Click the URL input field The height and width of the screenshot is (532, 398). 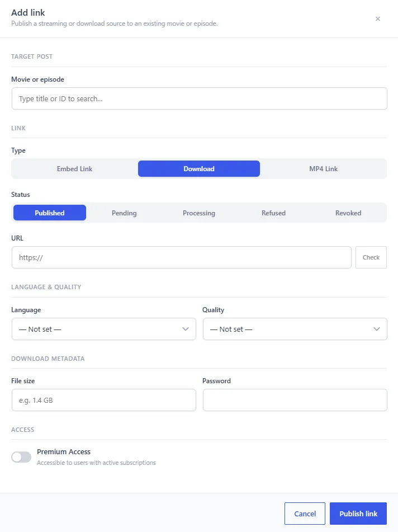tap(181, 257)
